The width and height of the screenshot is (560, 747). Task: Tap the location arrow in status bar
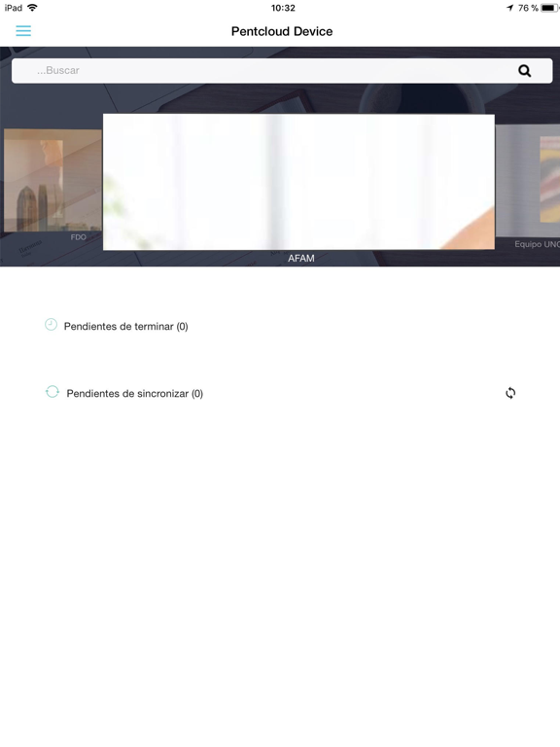pyautogui.click(x=510, y=8)
